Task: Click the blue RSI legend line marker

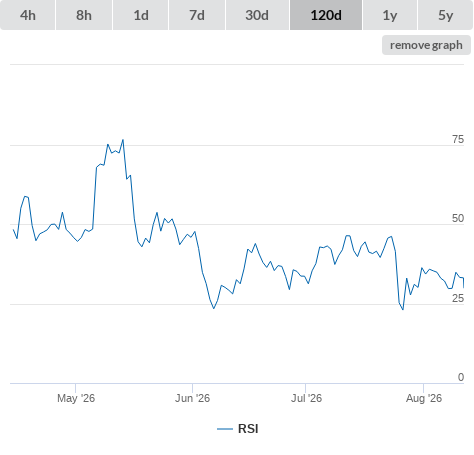Action: 225,429
